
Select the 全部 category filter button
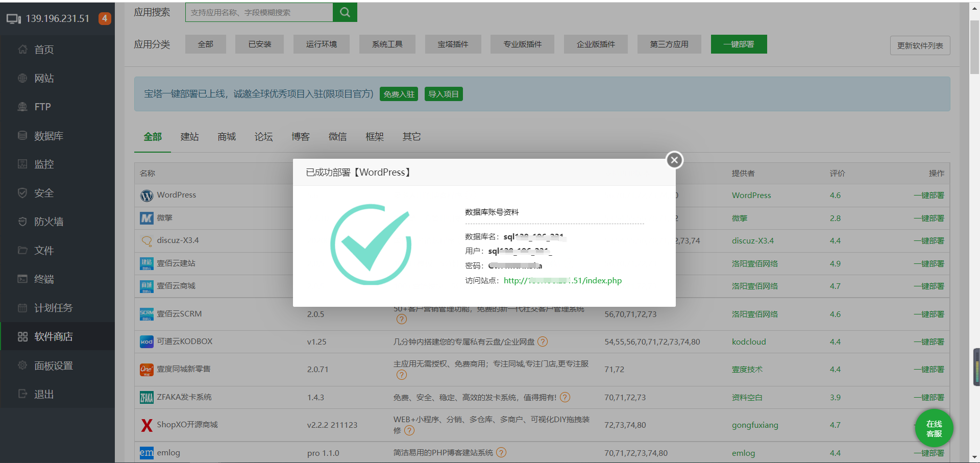(205, 44)
